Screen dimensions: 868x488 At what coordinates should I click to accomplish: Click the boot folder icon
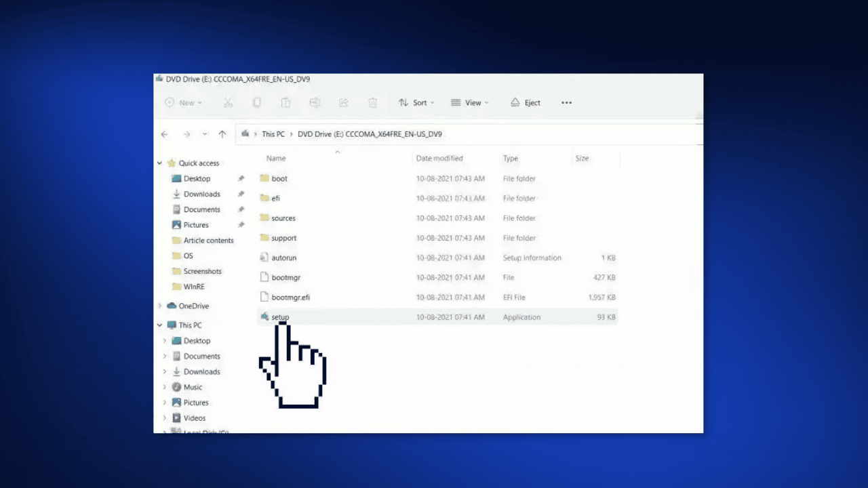264,178
